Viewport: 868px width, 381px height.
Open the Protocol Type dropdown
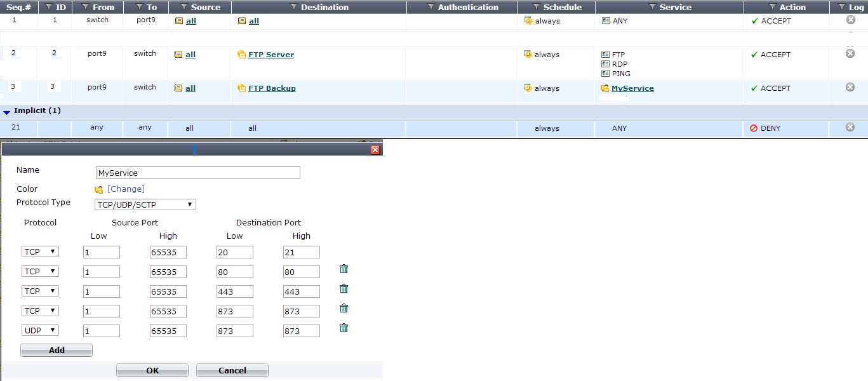point(145,204)
